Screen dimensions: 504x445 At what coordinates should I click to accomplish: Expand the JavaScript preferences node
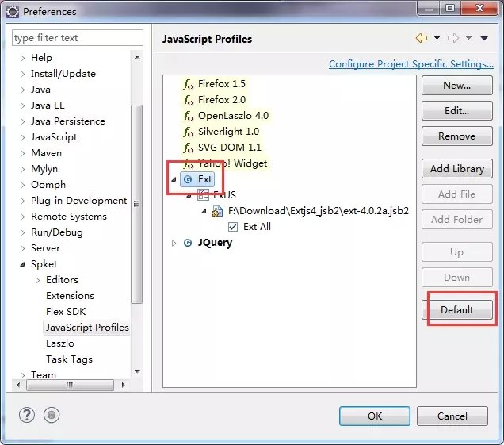click(22, 137)
